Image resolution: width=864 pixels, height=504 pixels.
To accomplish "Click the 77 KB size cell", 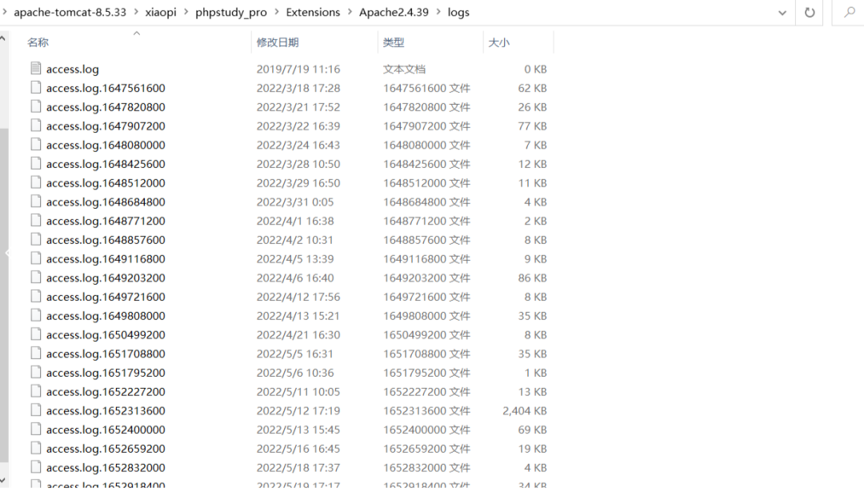I will (532, 126).
